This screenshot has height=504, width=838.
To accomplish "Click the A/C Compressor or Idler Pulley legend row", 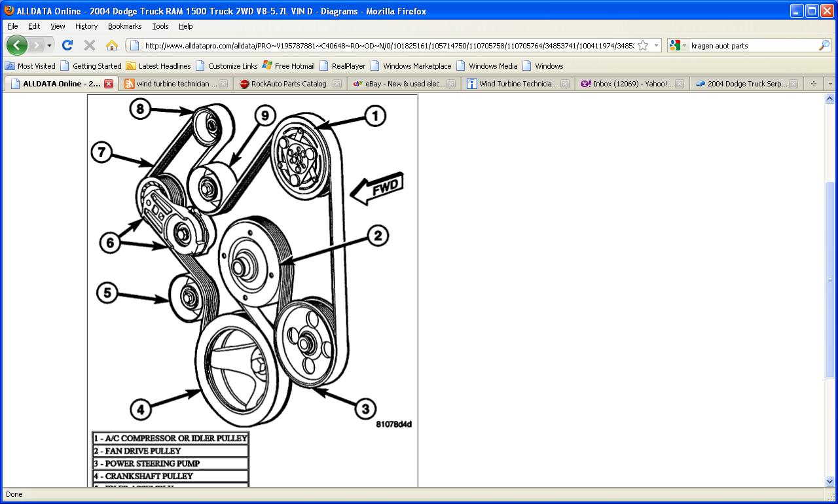I will pyautogui.click(x=170, y=438).
